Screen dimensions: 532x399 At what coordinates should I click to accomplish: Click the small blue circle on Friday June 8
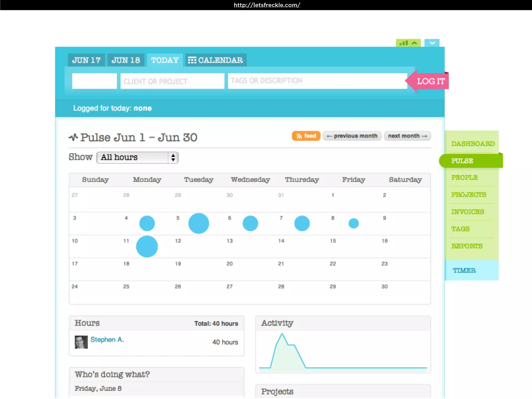click(354, 223)
